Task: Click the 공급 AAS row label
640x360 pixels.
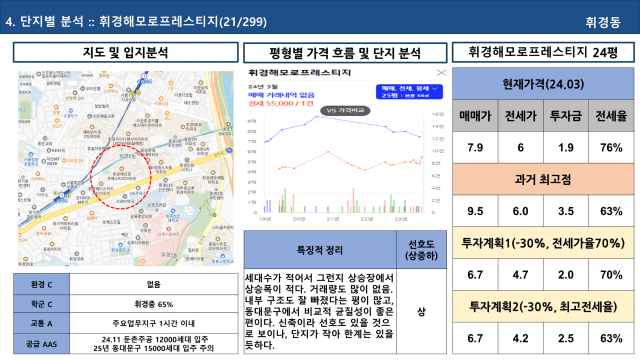Action: [41, 344]
